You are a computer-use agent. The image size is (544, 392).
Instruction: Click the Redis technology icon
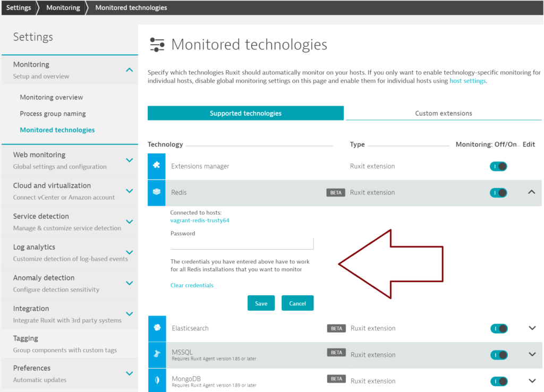click(157, 192)
